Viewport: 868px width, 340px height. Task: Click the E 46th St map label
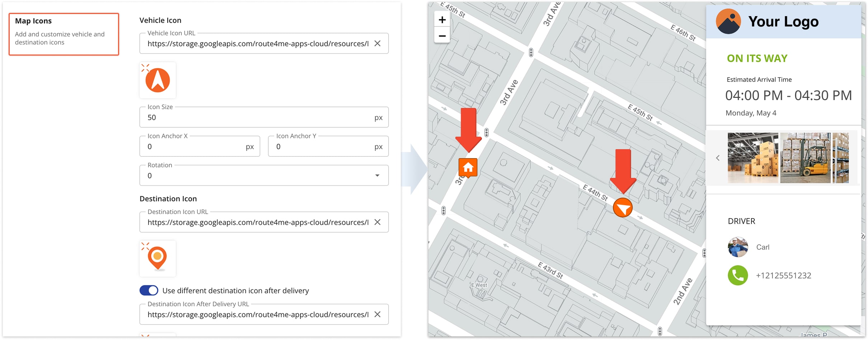click(x=683, y=33)
